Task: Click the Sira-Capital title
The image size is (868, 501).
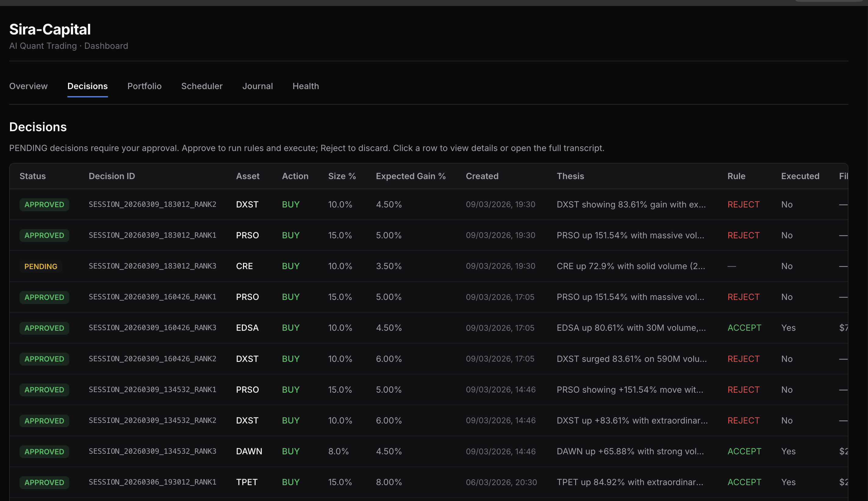Action: pyautogui.click(x=50, y=29)
